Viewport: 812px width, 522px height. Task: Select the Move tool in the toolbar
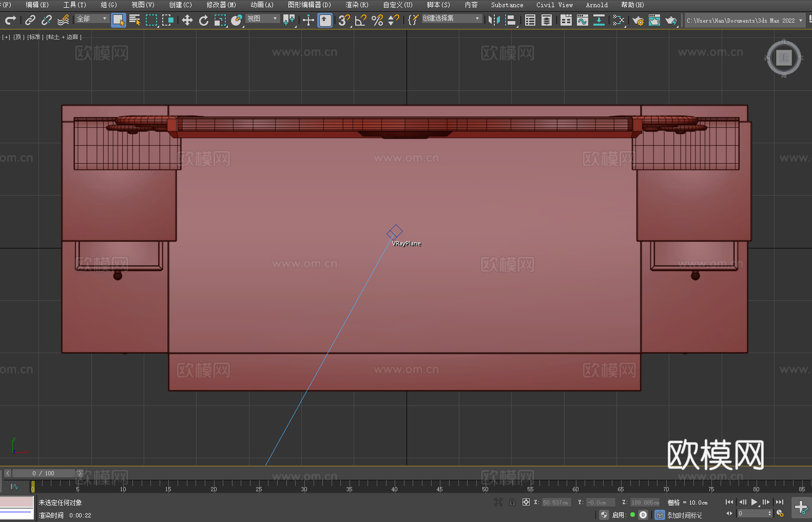[x=187, y=20]
